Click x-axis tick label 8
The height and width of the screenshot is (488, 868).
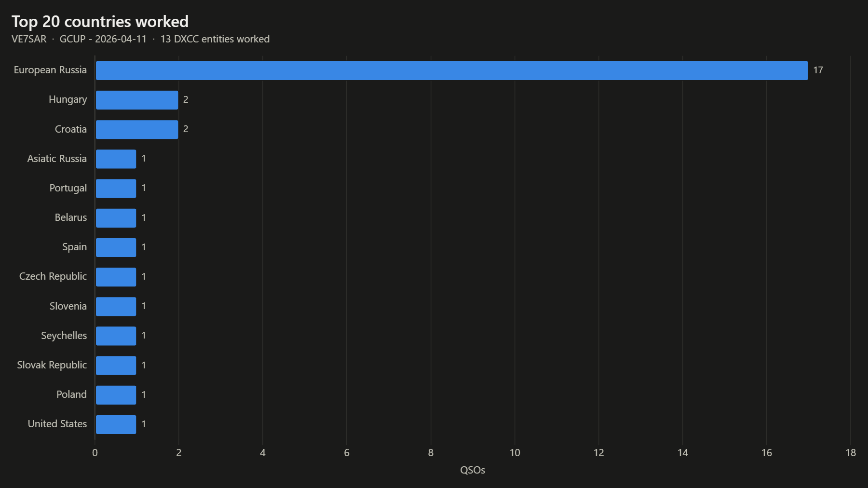431,453
